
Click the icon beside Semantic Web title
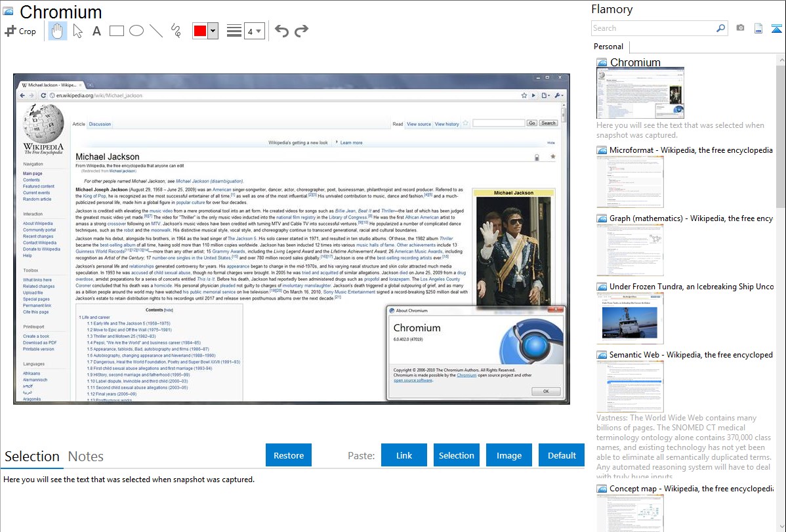tap(602, 355)
